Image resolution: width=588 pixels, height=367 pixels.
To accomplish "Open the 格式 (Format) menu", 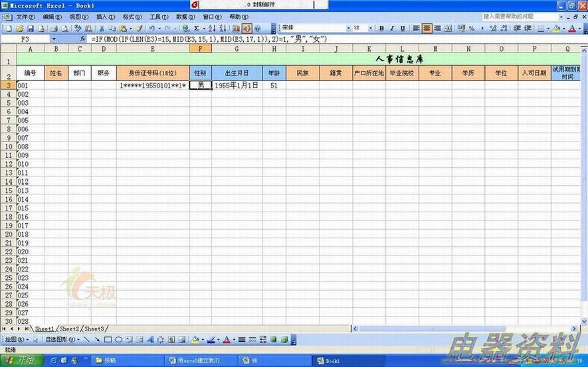I will [132, 17].
